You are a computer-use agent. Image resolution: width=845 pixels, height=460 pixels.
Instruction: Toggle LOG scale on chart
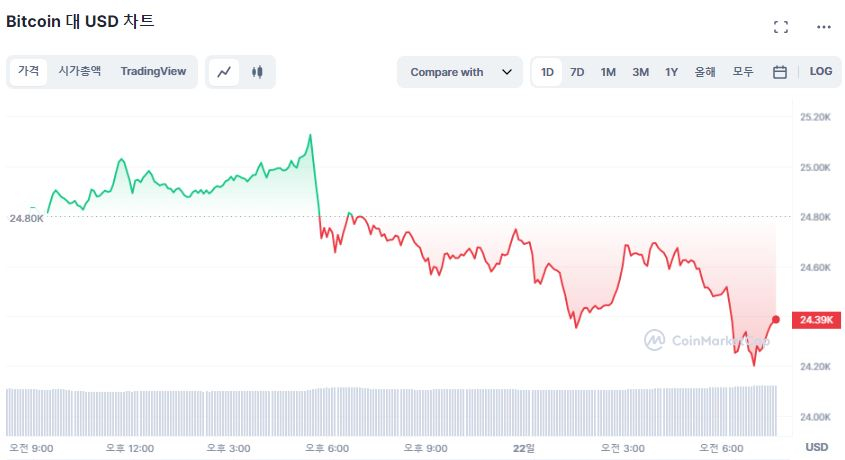821,72
